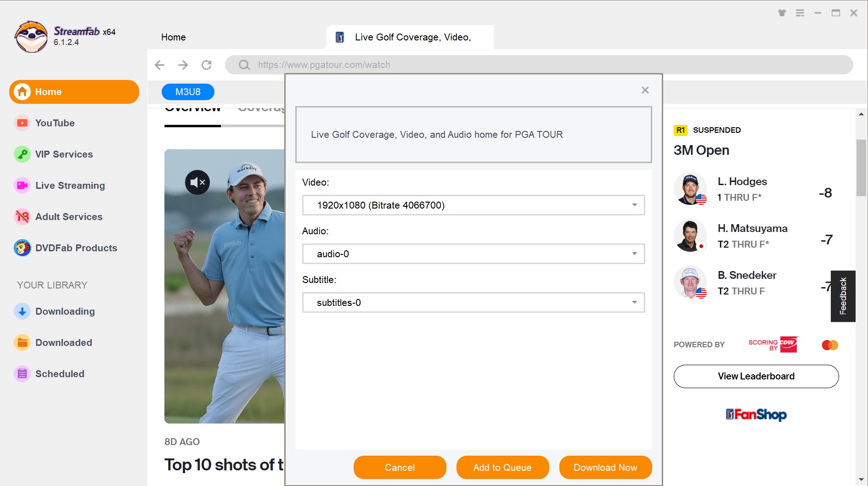This screenshot has height=486, width=868.
Task: Expand the Video resolution dropdown
Action: pos(473,205)
